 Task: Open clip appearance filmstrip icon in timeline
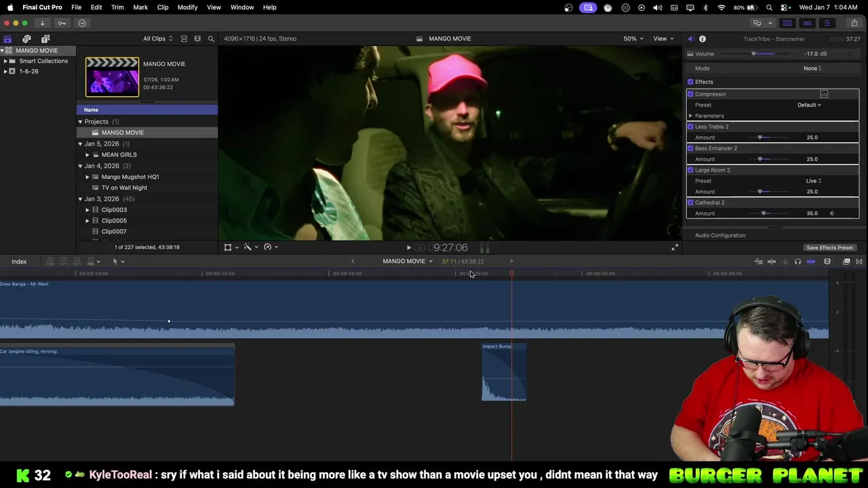(x=827, y=262)
